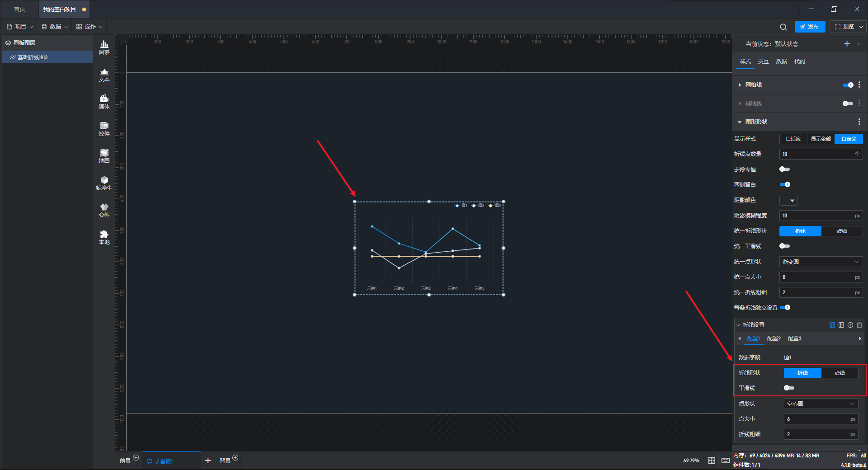Add a new state with plus icon
868x470 pixels.
point(847,44)
